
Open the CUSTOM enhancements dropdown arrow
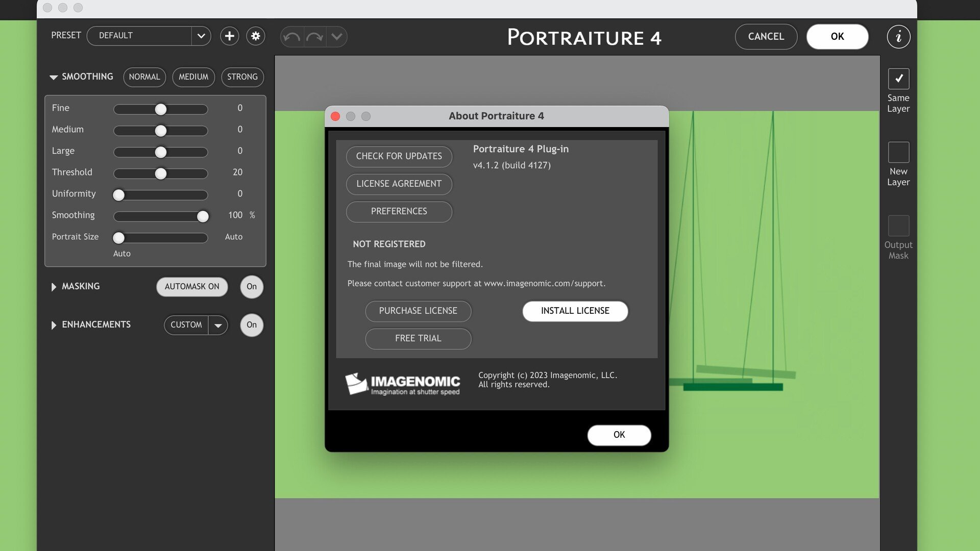(218, 325)
